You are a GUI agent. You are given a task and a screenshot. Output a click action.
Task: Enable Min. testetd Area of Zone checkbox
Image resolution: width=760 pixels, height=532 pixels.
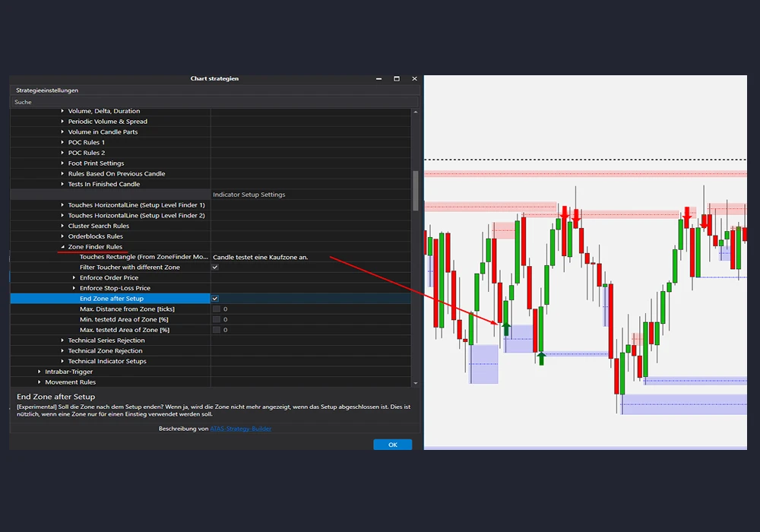(216, 320)
